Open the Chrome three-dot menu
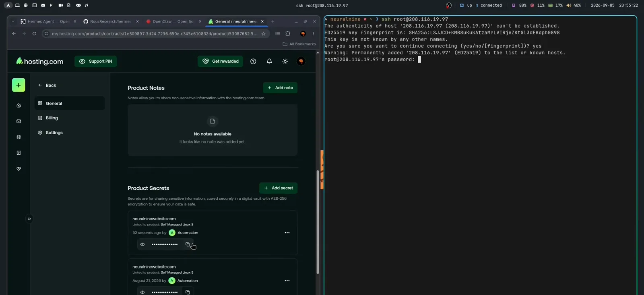The width and height of the screenshot is (644, 295). pos(313,34)
